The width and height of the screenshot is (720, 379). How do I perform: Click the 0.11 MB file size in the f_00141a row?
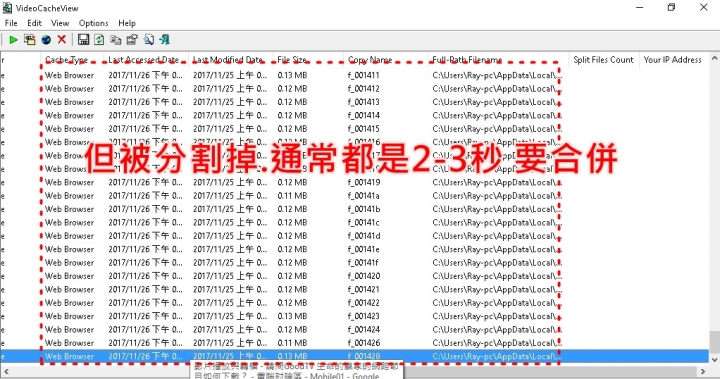292,195
